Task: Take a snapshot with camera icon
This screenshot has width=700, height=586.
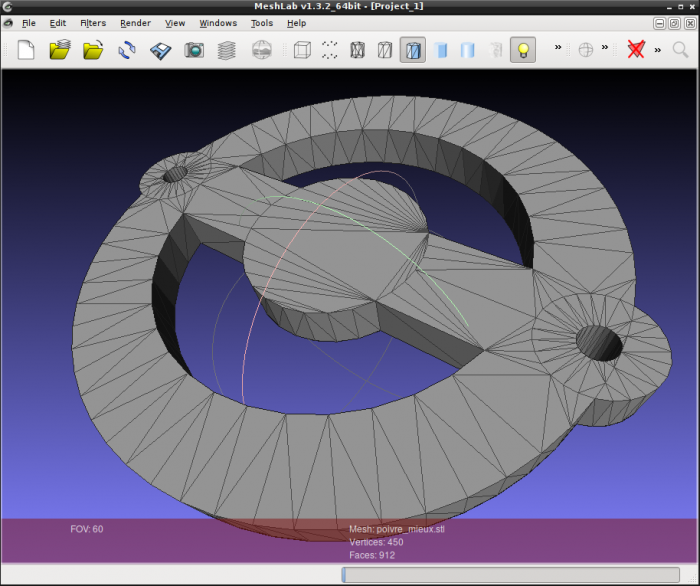Action: [194, 49]
